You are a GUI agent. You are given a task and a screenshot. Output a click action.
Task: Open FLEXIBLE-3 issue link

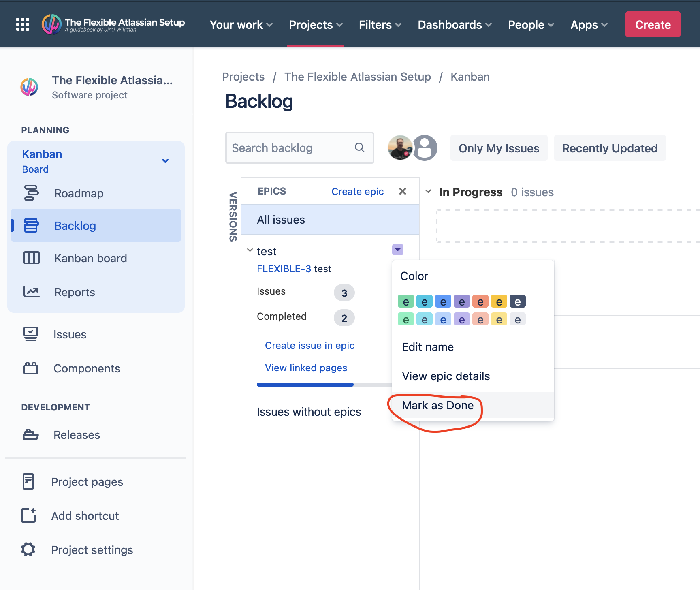[x=284, y=269]
